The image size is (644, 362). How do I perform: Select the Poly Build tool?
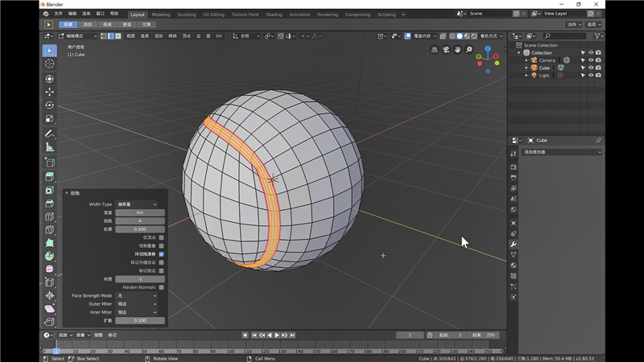tap(50, 243)
